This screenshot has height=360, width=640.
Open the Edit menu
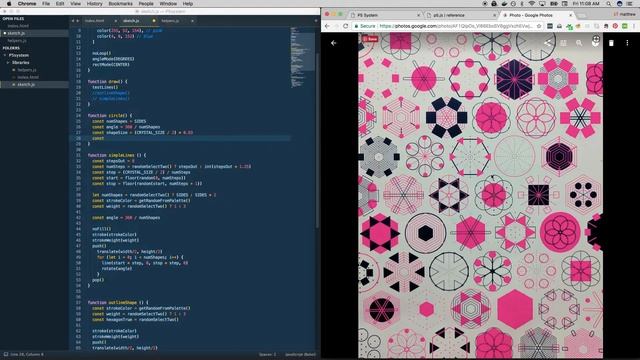60,4
